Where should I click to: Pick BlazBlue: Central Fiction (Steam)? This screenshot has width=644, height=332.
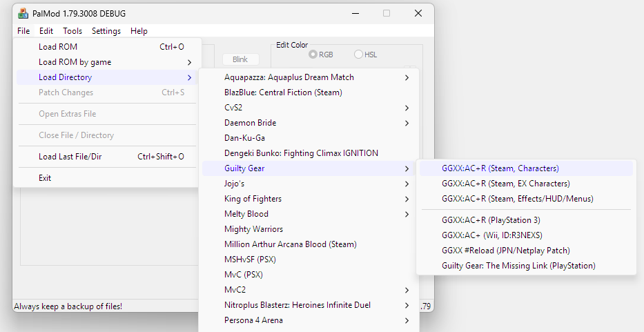pos(283,92)
